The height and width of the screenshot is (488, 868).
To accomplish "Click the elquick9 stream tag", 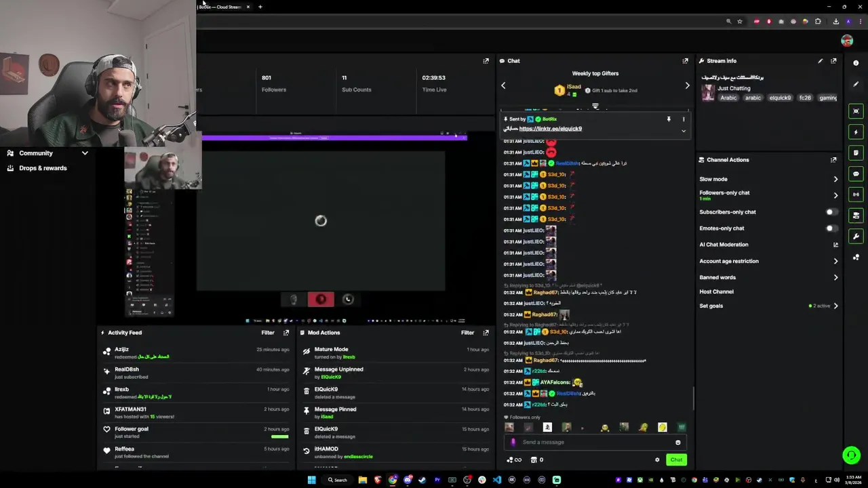I will (x=780, y=98).
